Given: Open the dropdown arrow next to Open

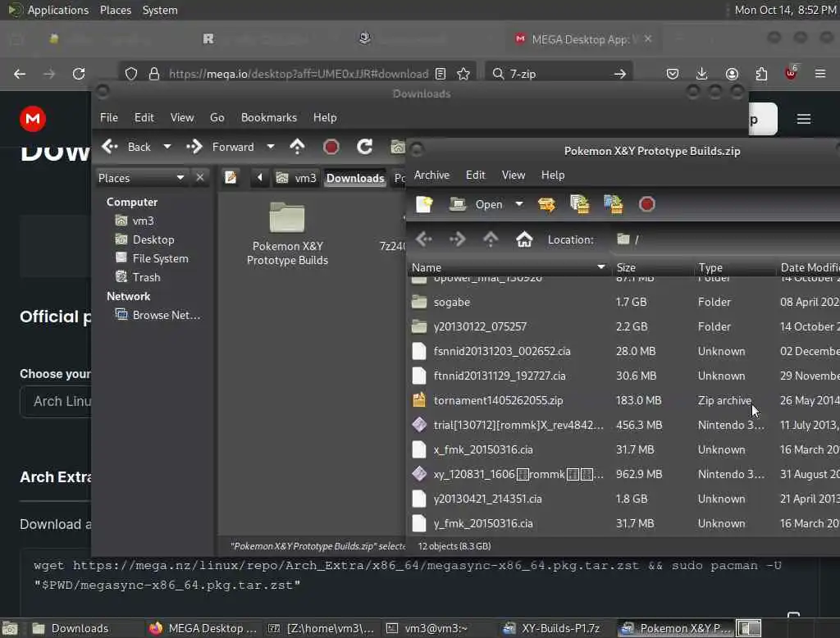Looking at the screenshot, I should click(x=518, y=204).
